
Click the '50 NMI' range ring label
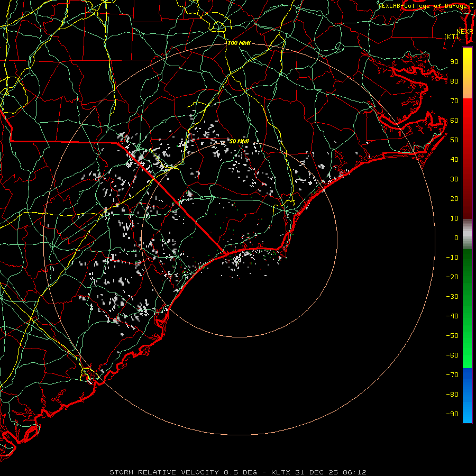pos(239,141)
